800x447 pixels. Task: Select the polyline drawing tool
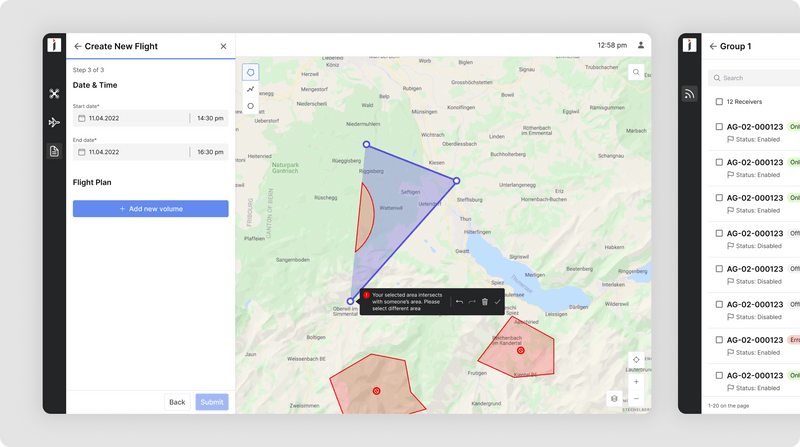tap(250, 89)
